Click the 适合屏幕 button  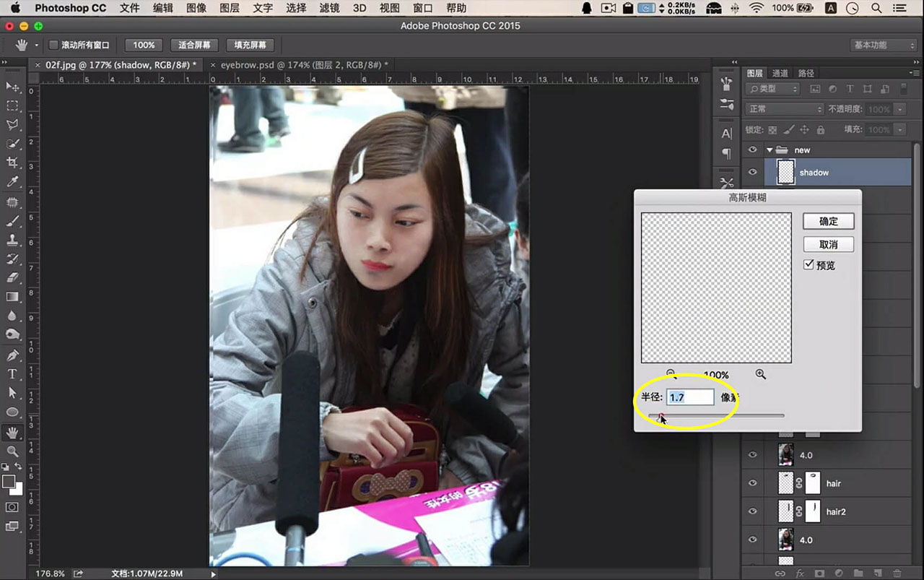(195, 45)
